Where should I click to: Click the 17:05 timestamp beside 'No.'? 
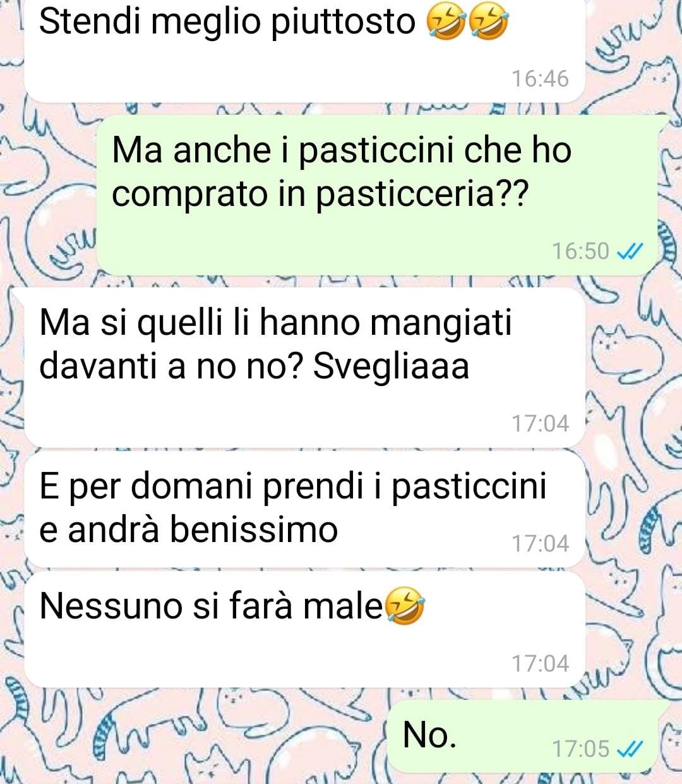point(581,749)
